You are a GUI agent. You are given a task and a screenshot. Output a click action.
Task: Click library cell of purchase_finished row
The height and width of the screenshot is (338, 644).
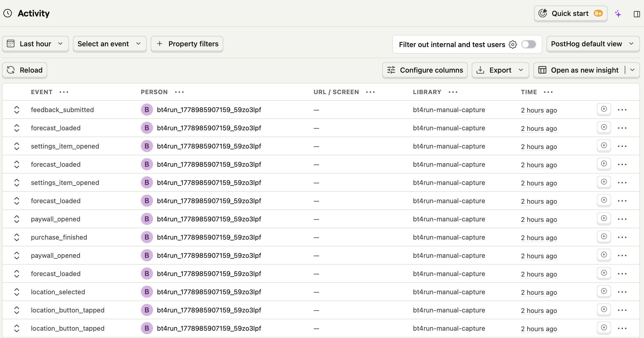click(x=449, y=237)
